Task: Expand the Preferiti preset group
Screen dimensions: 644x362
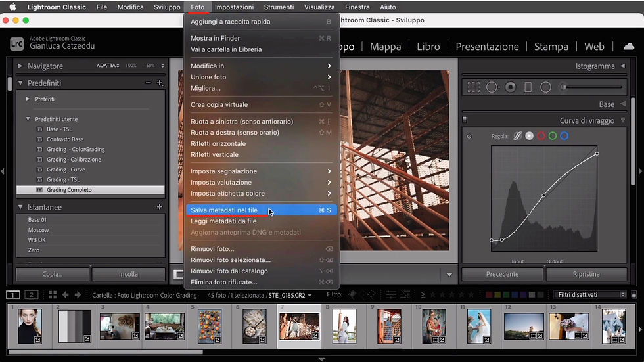Action: coord(28,99)
